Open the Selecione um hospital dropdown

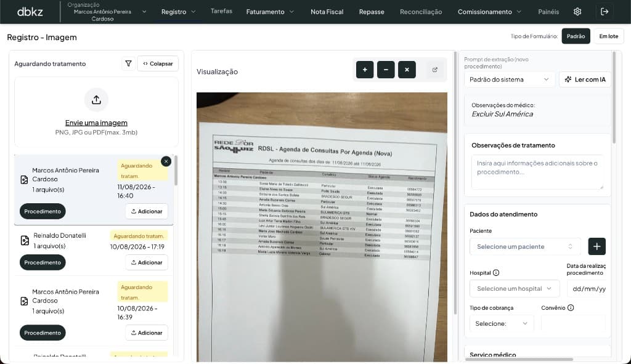pyautogui.click(x=515, y=288)
